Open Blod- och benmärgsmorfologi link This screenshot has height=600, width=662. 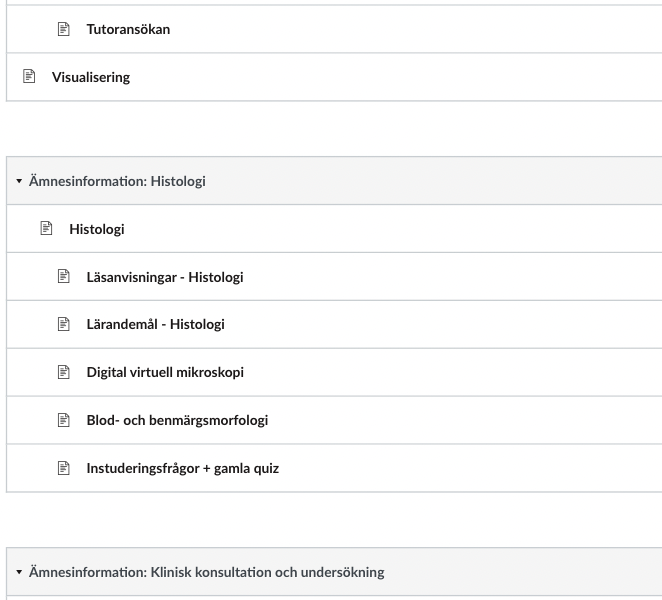coord(177,421)
